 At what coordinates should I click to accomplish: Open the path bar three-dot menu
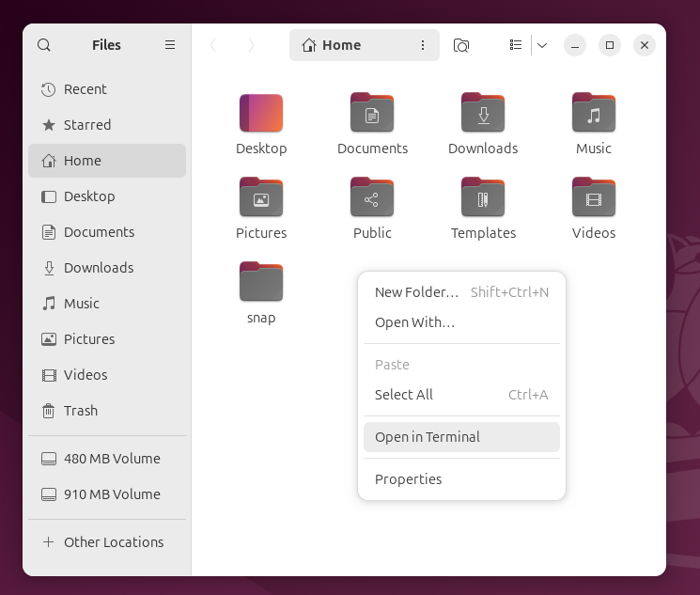pos(422,45)
